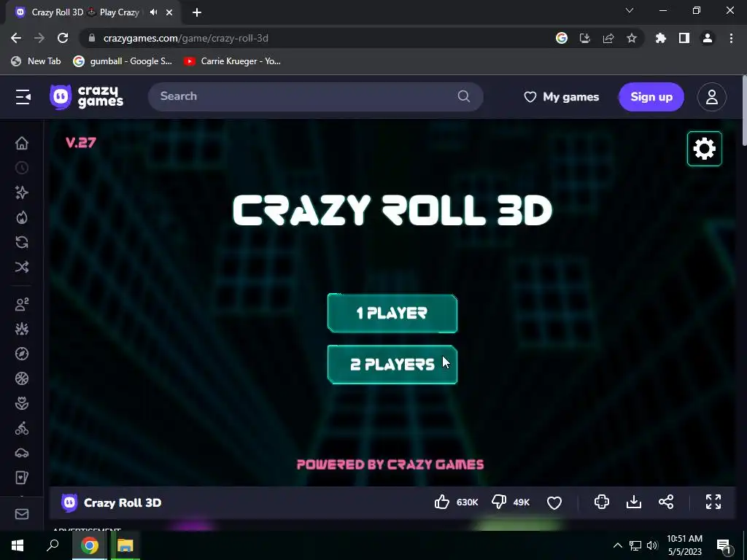Open File Explorer from taskbar
The image size is (747, 560).
[125, 545]
